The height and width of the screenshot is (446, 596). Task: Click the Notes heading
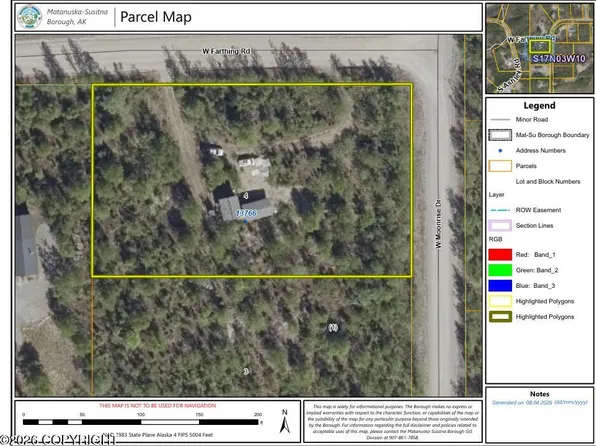539,394
